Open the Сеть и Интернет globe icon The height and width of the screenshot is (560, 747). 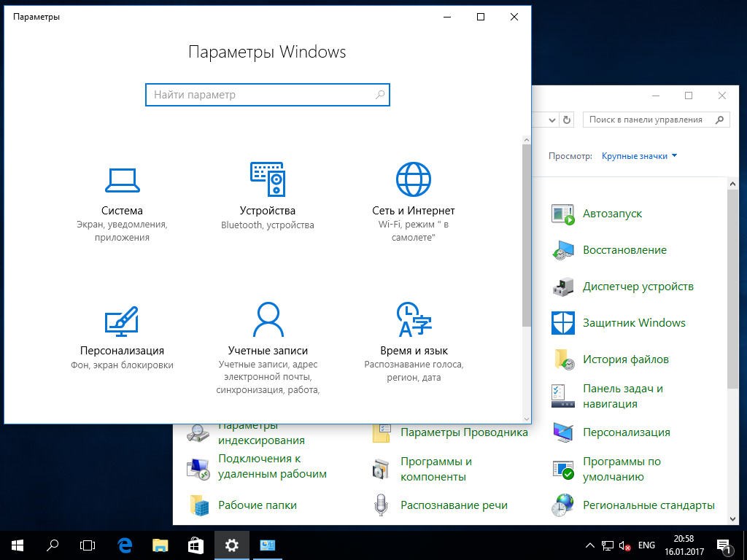(414, 179)
